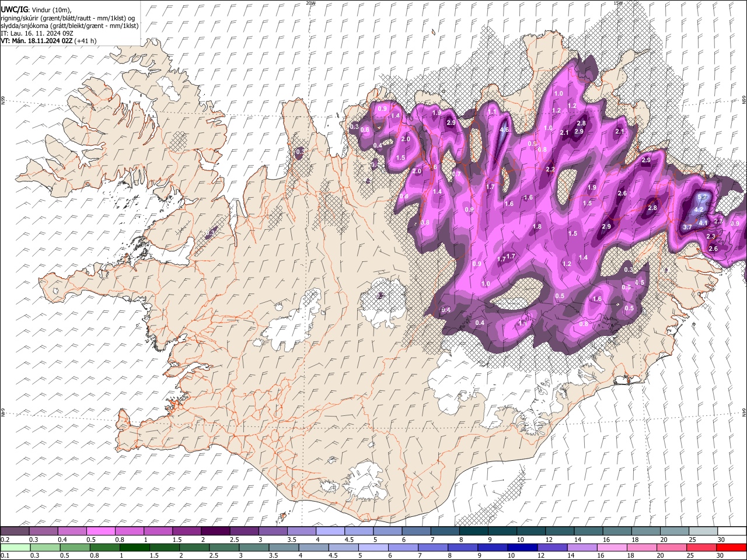Click the 5.2 snowfall maximum value

702,197
